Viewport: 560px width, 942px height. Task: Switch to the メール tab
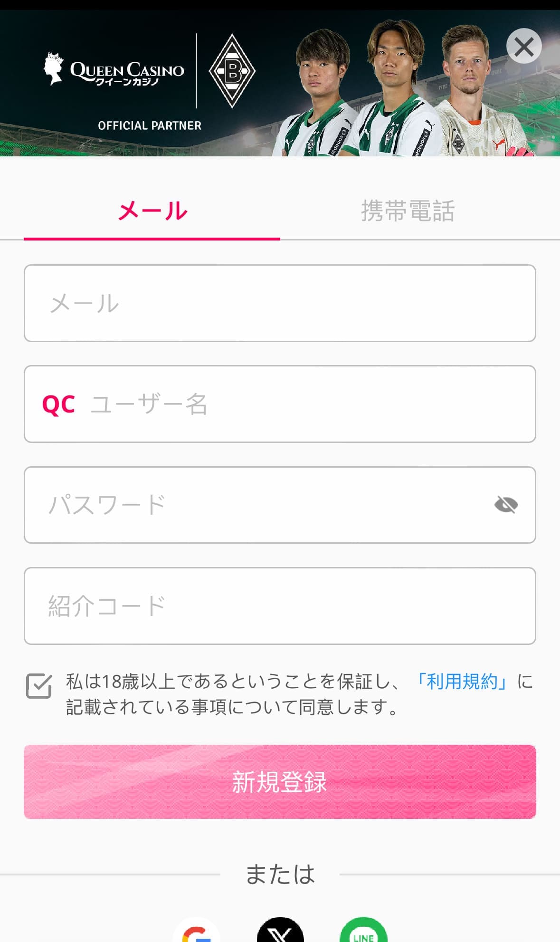[152, 211]
